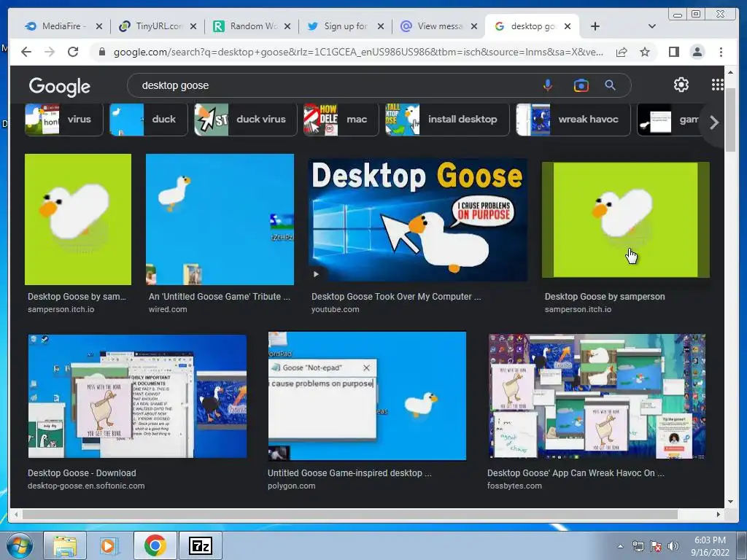Screen dimensions: 747x560
Task: Open the Windows Start menu
Action: tap(20, 545)
